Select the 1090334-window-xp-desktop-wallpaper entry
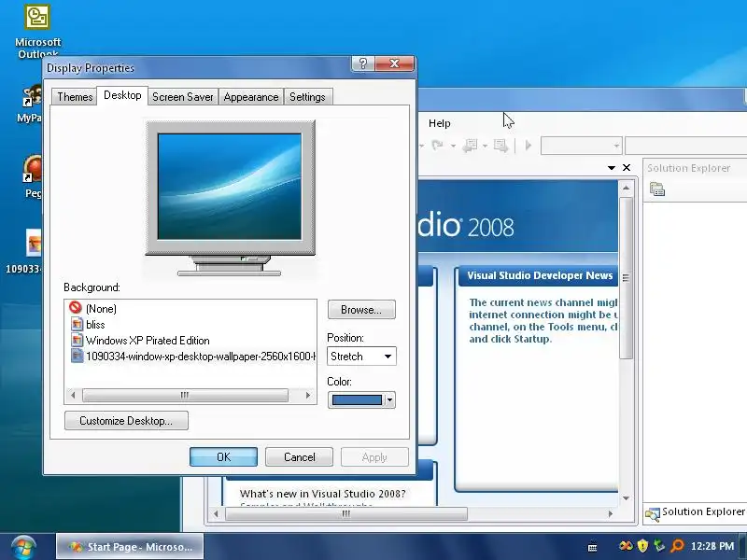The height and width of the screenshot is (560, 747). (x=201, y=357)
